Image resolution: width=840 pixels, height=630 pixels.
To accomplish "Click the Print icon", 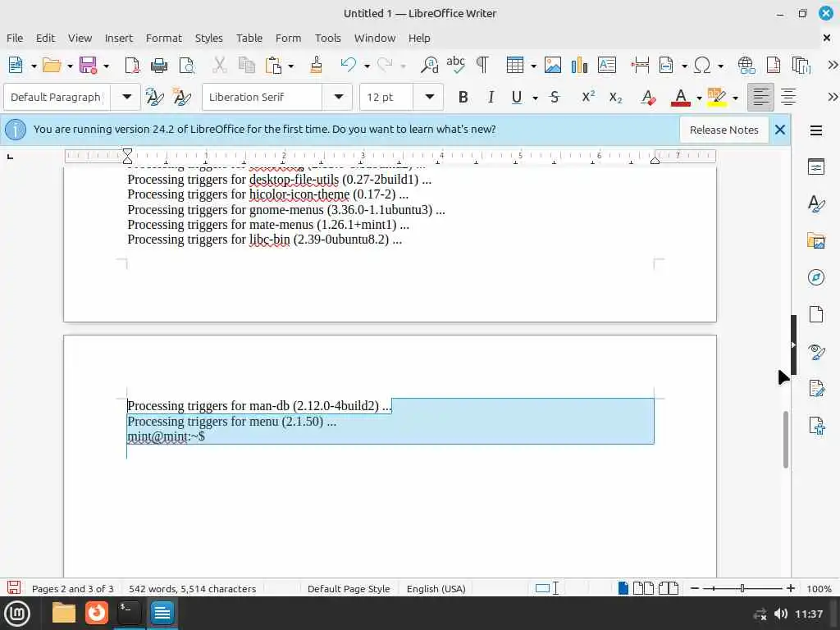I will click(159, 65).
